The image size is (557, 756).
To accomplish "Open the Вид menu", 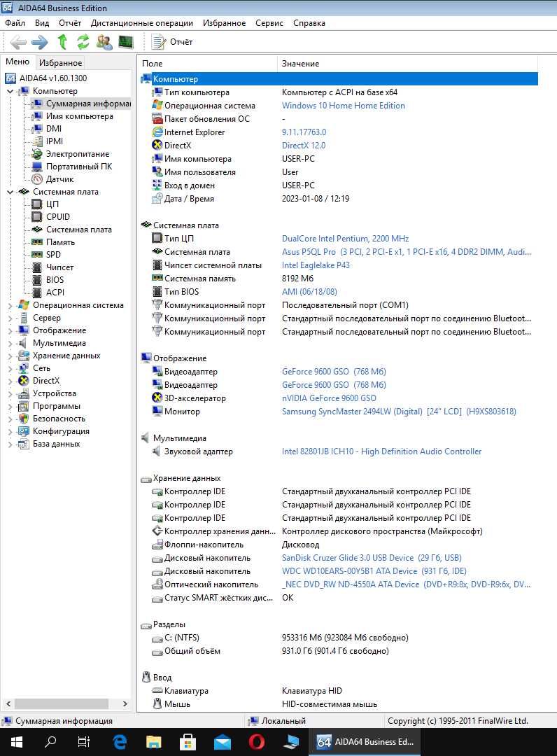I will (42, 23).
